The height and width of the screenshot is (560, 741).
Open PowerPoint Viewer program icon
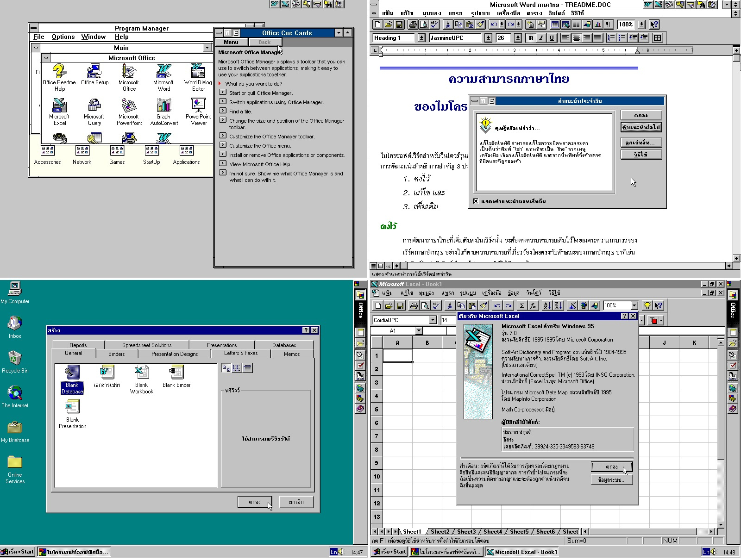[x=198, y=112]
